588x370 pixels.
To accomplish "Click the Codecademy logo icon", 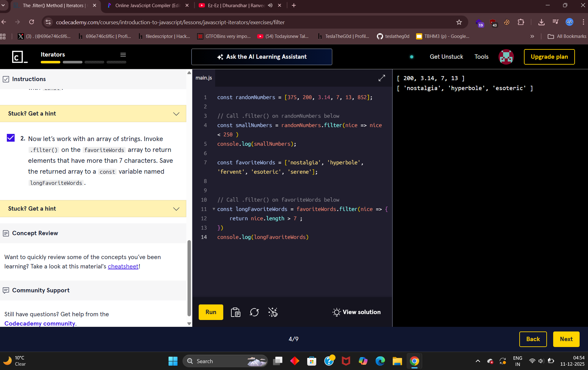I will (20, 57).
